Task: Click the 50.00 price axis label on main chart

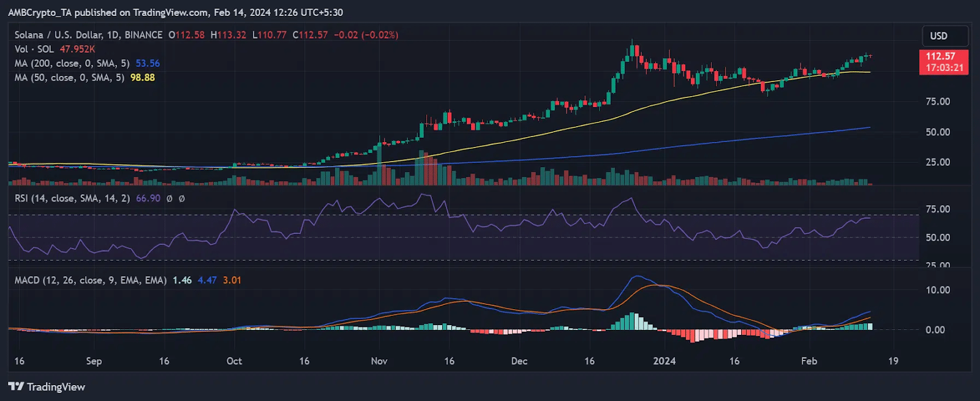Action: click(x=938, y=132)
